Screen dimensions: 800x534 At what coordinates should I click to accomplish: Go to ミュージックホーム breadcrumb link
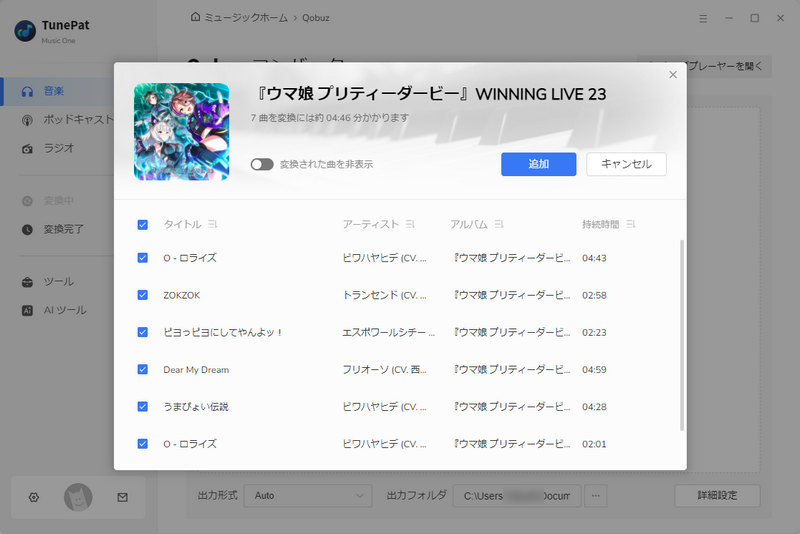(246, 17)
